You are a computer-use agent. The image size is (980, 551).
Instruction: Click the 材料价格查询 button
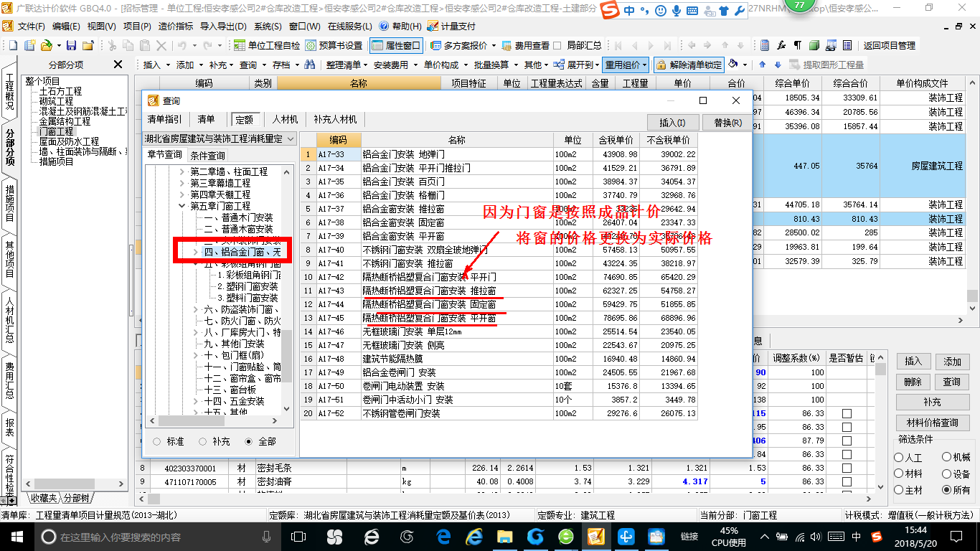point(932,423)
